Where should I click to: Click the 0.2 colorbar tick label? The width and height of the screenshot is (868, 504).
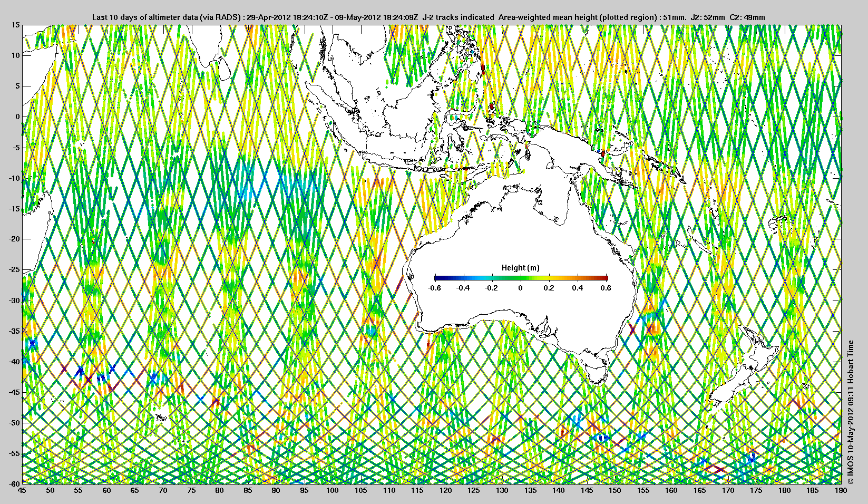[549, 288]
